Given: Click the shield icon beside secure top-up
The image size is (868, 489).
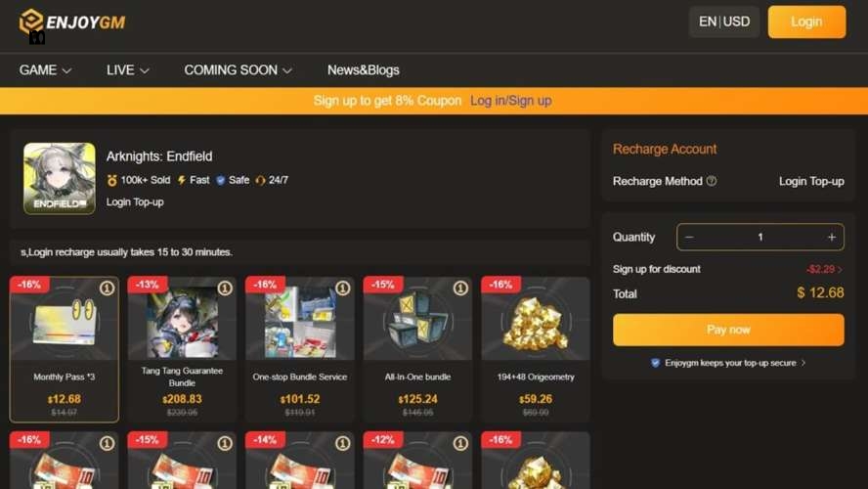Looking at the screenshot, I should coord(656,363).
